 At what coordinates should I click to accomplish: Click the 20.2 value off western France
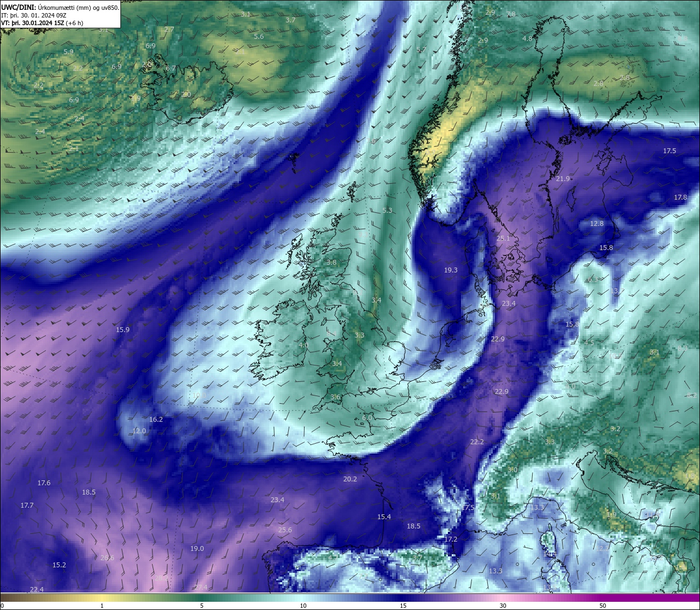(x=350, y=479)
